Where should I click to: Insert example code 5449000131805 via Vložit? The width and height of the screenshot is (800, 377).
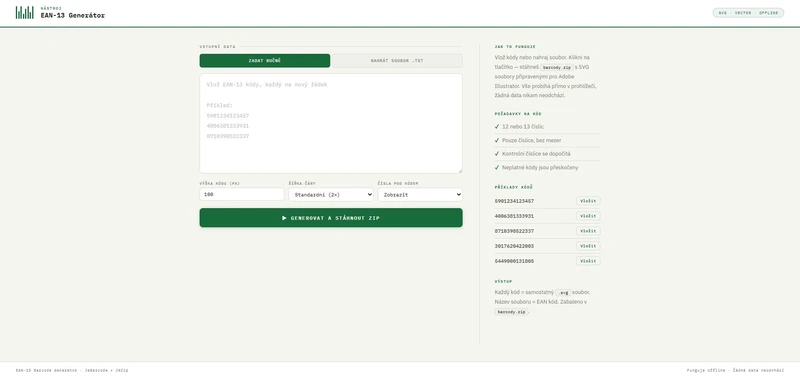(588, 261)
